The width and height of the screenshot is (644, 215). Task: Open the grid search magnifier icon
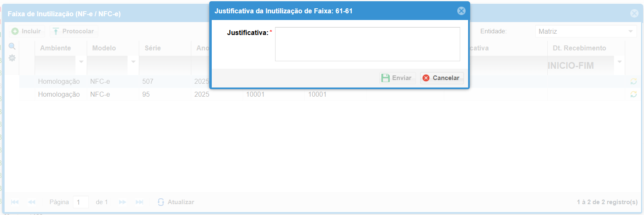tap(12, 46)
